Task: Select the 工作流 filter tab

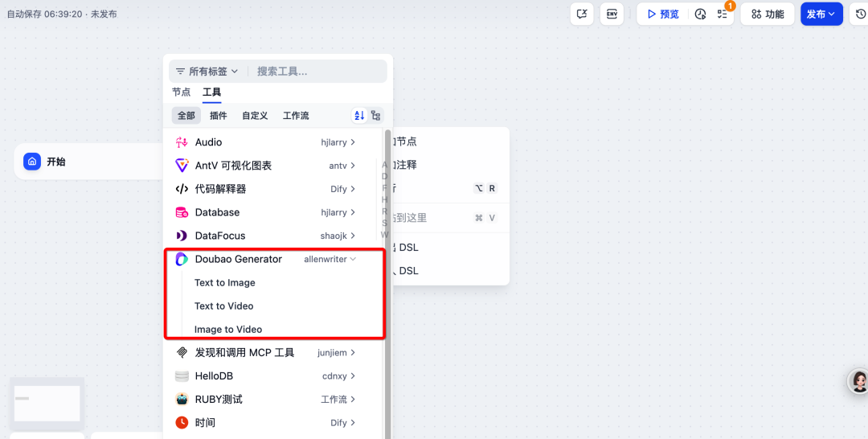Action: coord(296,116)
